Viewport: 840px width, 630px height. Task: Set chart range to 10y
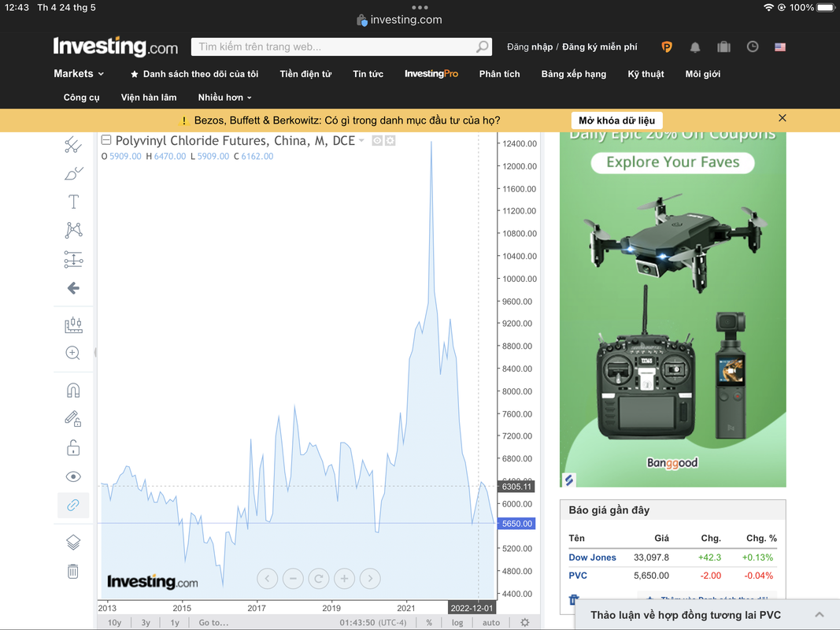point(115,622)
